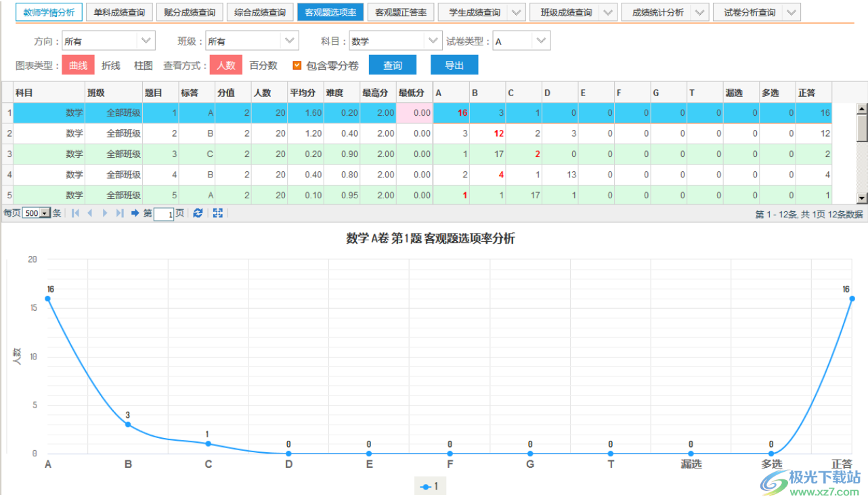Expand the 学生成绩查询 arrow menu
The image size is (868, 503).
tap(517, 12)
